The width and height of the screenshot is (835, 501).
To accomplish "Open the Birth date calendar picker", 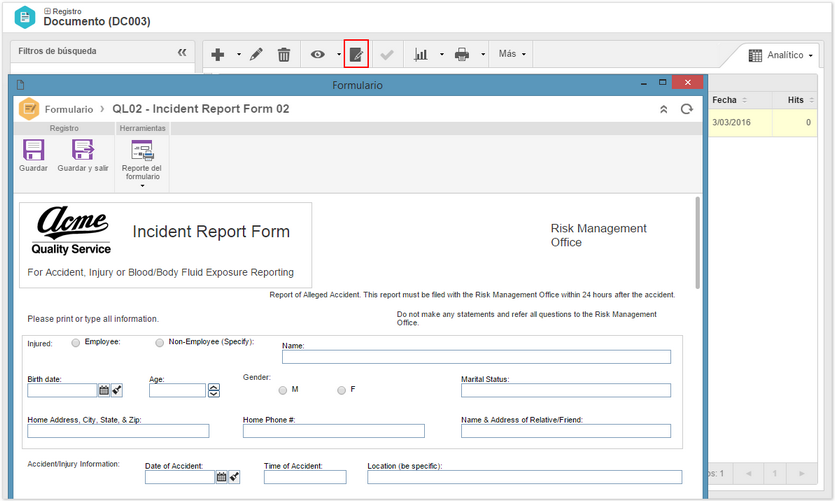I will (x=104, y=390).
